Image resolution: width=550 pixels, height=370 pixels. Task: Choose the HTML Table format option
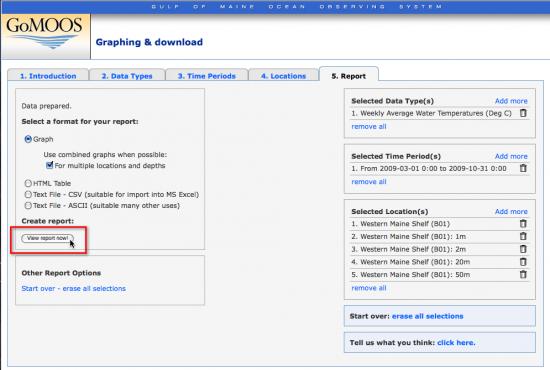28,183
